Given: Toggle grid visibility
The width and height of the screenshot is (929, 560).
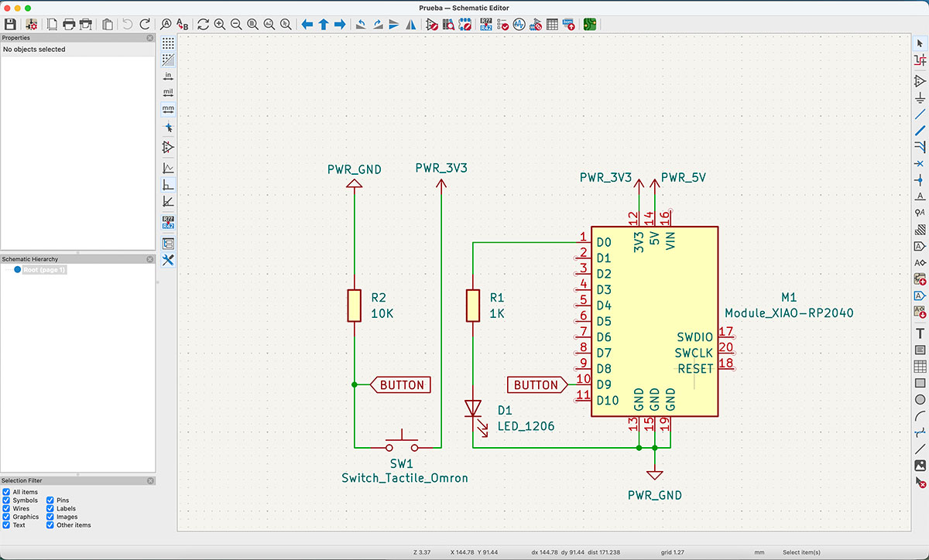Looking at the screenshot, I should 168,44.
